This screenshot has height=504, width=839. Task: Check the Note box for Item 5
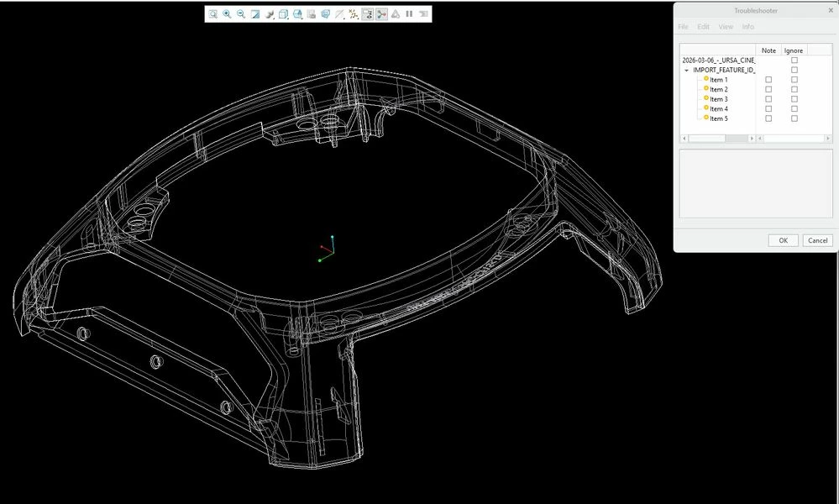click(768, 118)
